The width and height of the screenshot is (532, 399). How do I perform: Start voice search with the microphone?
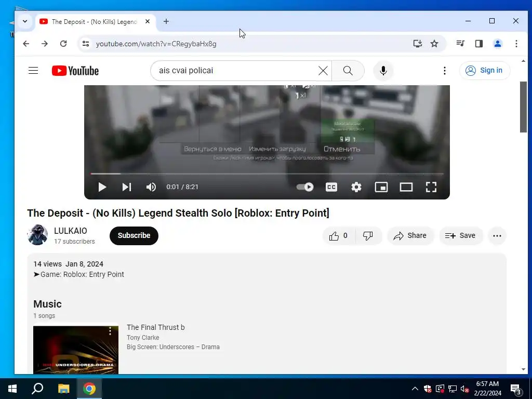click(x=383, y=71)
